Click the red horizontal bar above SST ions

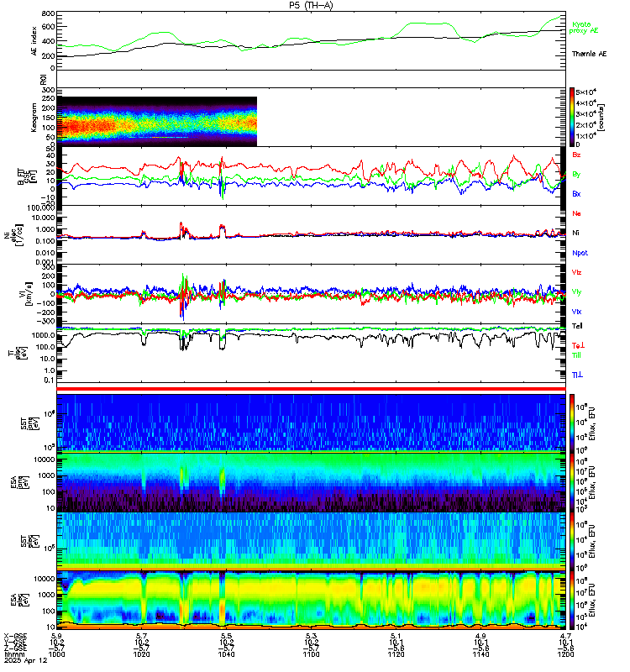tap(311, 389)
